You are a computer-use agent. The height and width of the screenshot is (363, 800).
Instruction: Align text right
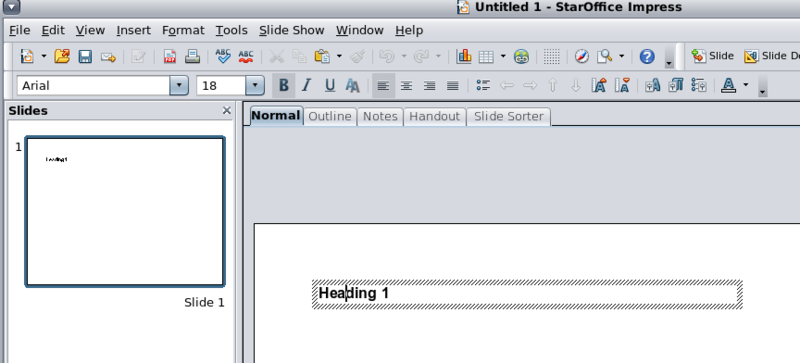coord(429,86)
